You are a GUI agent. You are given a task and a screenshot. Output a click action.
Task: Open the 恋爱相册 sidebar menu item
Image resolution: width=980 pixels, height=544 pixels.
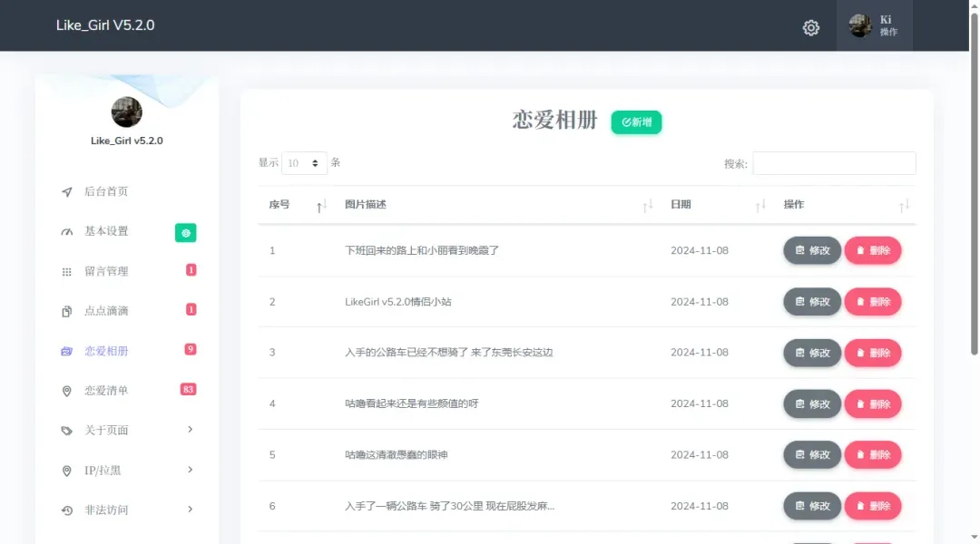106,351
